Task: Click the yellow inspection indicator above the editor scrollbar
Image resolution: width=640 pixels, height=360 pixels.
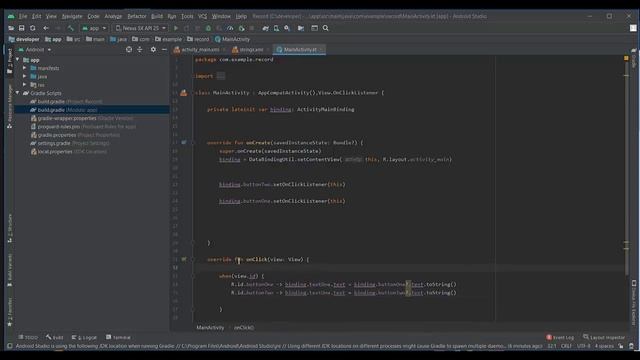Action: point(626,58)
